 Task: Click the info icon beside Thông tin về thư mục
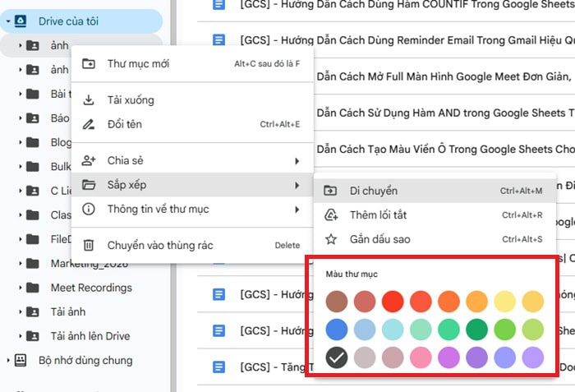pyautogui.click(x=89, y=210)
